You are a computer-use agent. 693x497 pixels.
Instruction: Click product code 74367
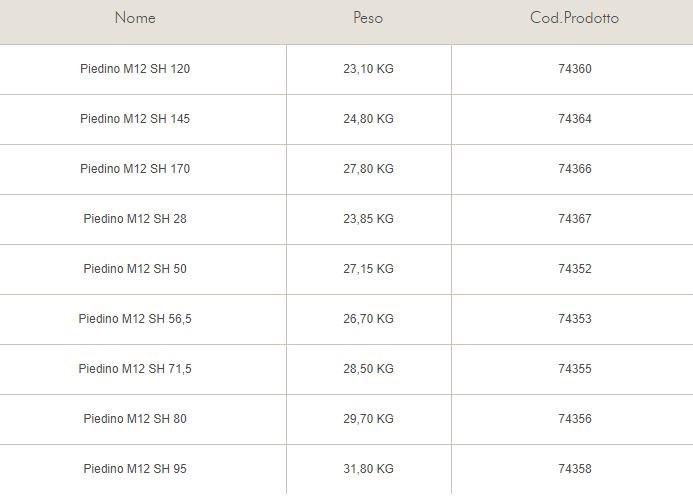coord(575,219)
